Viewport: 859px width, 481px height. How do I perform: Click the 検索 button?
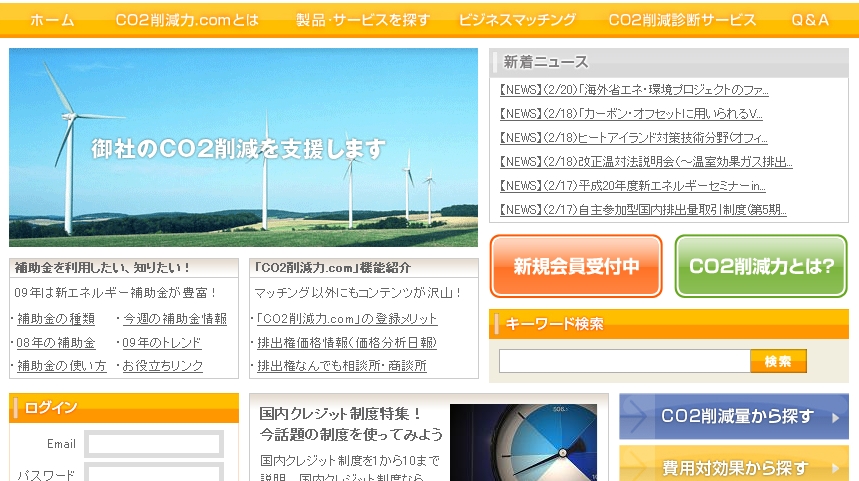(778, 361)
